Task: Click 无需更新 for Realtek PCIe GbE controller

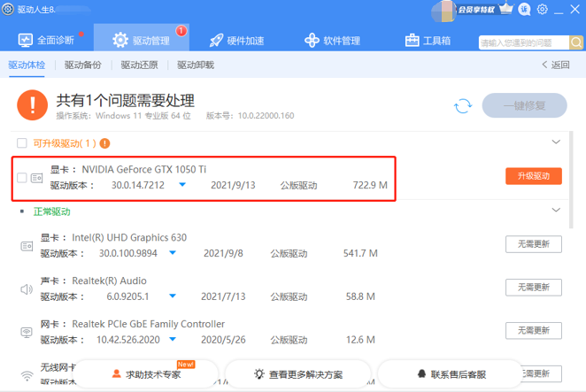Action: (x=533, y=331)
